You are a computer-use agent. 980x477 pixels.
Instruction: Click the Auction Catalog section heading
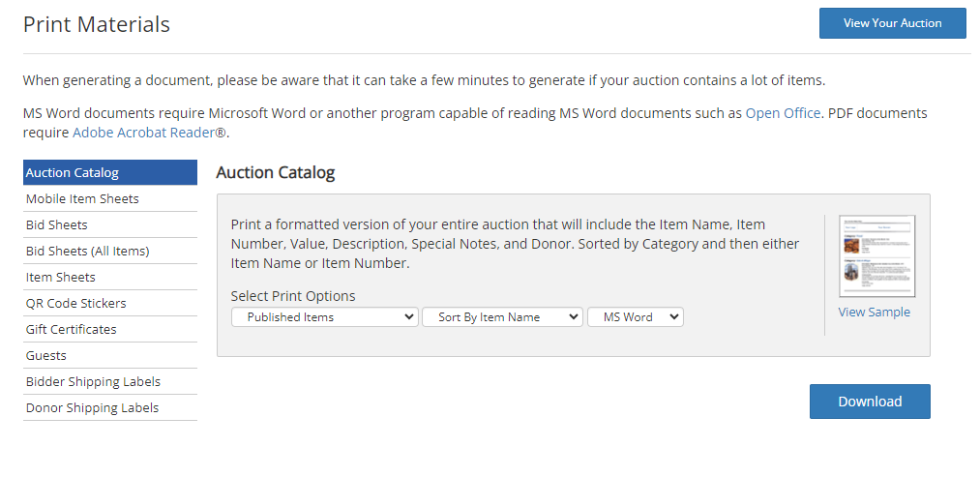pyautogui.click(x=276, y=172)
